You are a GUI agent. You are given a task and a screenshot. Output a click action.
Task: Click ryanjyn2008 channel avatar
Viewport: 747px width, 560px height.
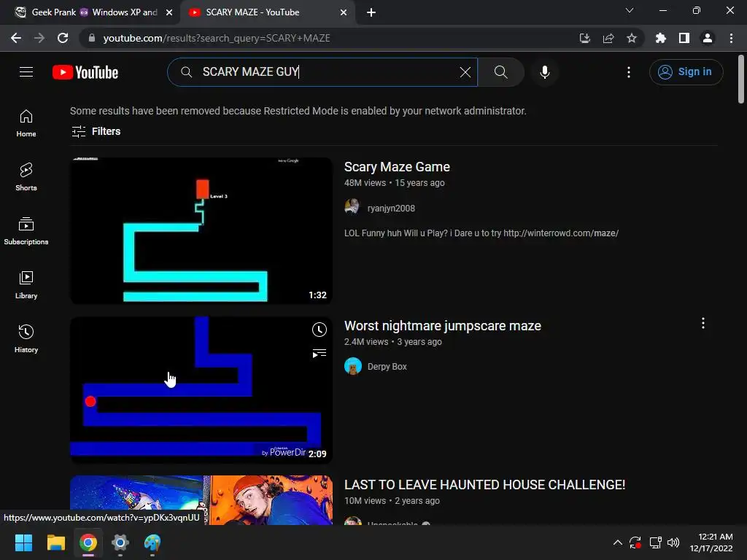coord(352,207)
